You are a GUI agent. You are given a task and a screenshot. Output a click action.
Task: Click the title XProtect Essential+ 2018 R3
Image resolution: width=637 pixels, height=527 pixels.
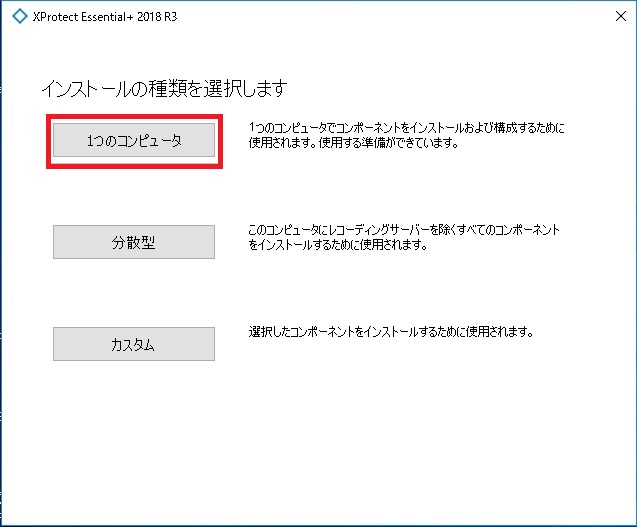[x=105, y=17]
